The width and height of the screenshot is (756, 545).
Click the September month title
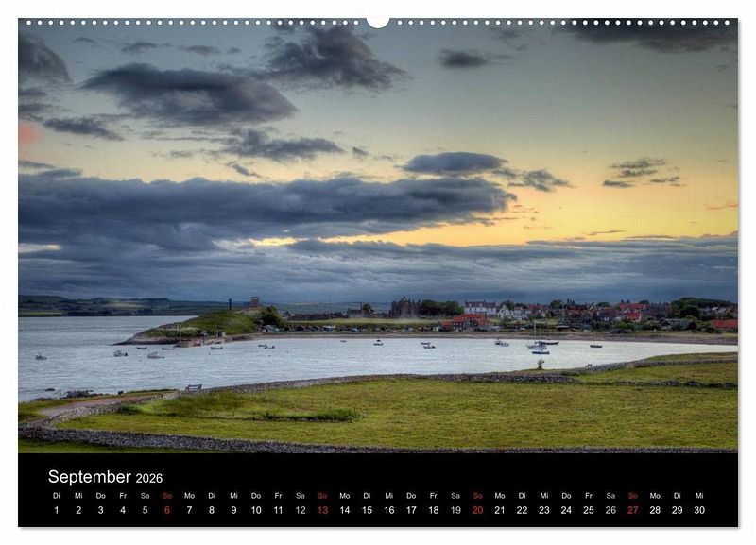pyautogui.click(x=90, y=477)
